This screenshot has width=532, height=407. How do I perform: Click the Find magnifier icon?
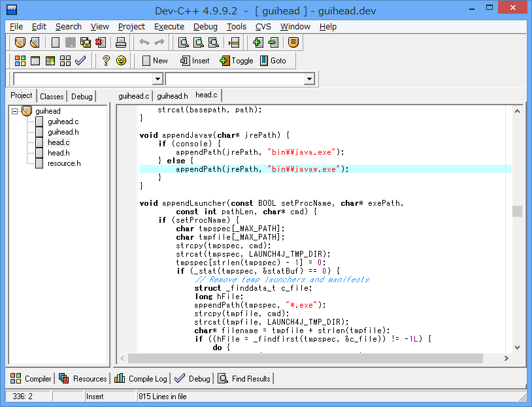click(x=183, y=42)
